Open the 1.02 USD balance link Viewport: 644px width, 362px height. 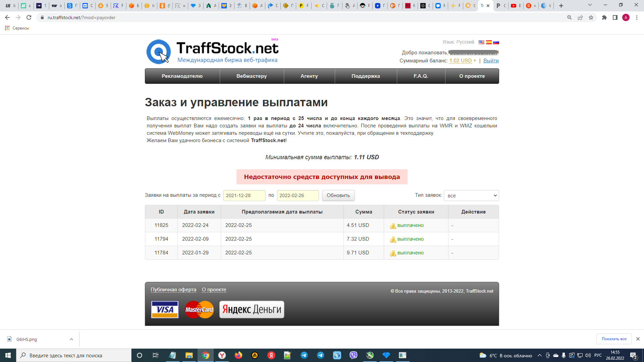(x=461, y=61)
